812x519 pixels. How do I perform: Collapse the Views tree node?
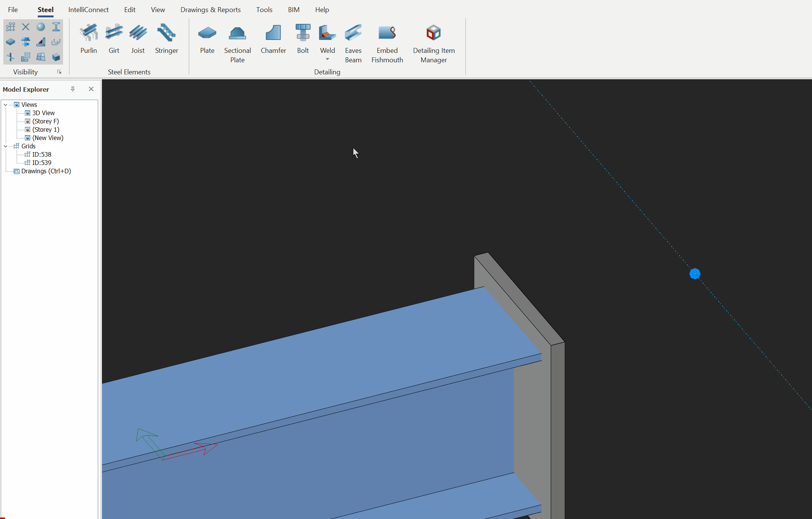pos(6,105)
